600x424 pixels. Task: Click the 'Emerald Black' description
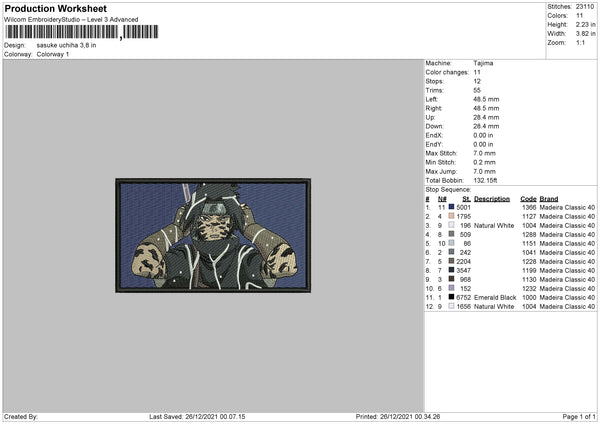[x=495, y=297]
